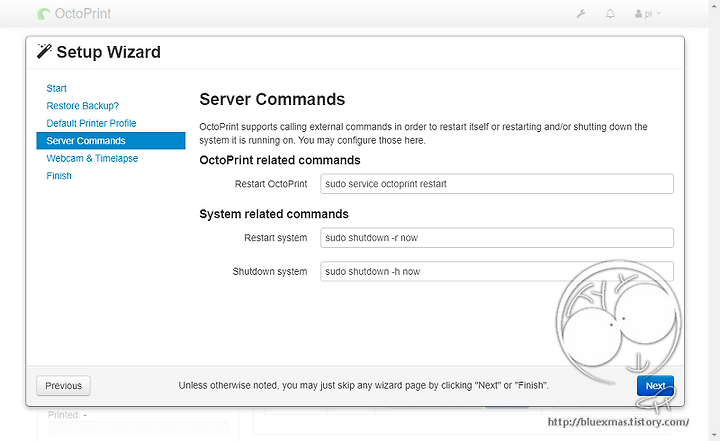Open the pi user dropdown menu
The image size is (720, 441).
tap(647, 14)
